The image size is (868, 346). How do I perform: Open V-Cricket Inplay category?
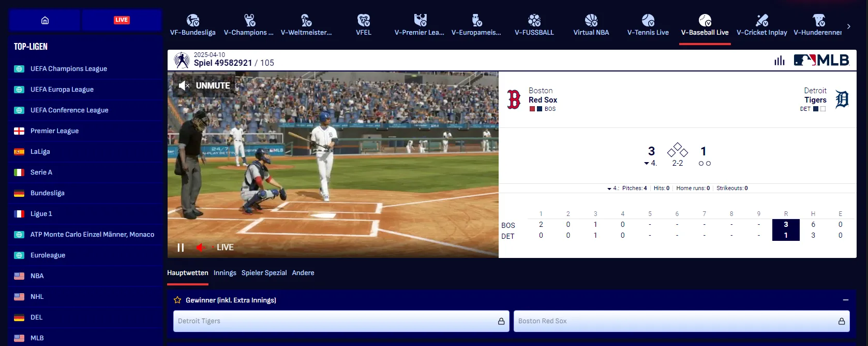click(762, 25)
